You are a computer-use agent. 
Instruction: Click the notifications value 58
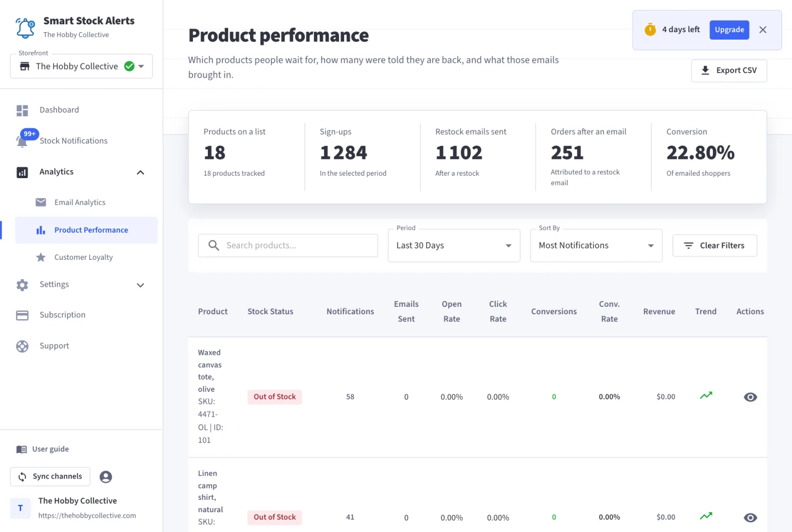coord(350,397)
